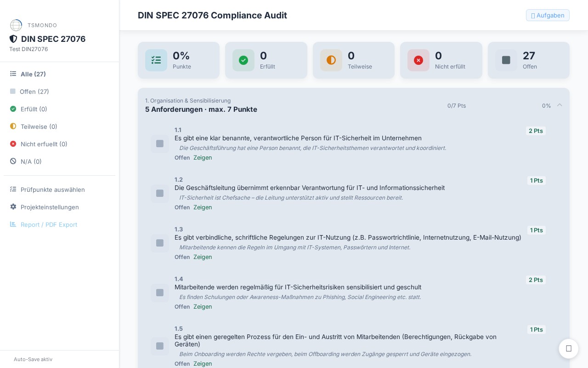Click the title 'Mitarbeitende werden regelmäßig für IT-Sicherheitsrisiken sensibilisiert'
Screen dimensions: 588x368
[x=298, y=287]
